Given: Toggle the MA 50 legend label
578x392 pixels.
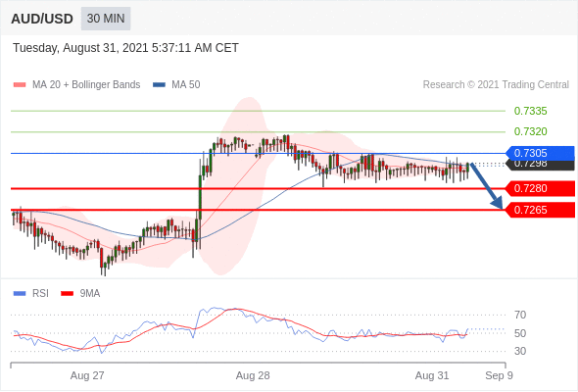Looking at the screenshot, I should click(186, 85).
